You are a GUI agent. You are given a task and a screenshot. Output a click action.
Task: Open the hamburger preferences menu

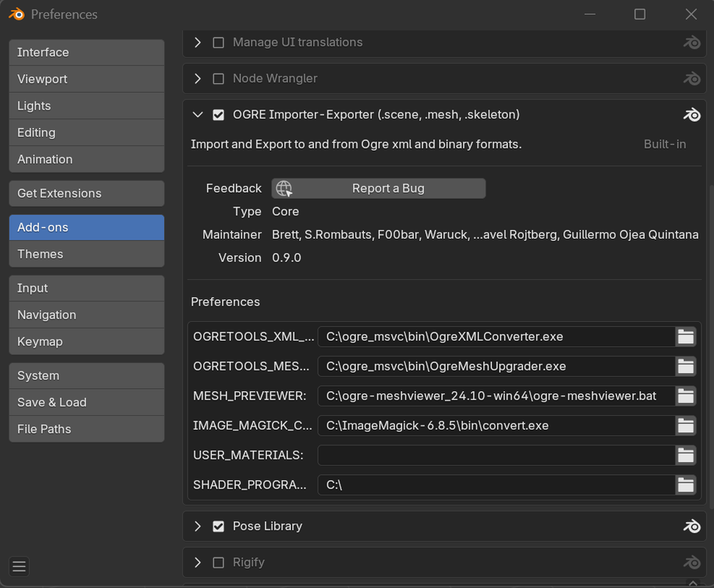(x=19, y=567)
